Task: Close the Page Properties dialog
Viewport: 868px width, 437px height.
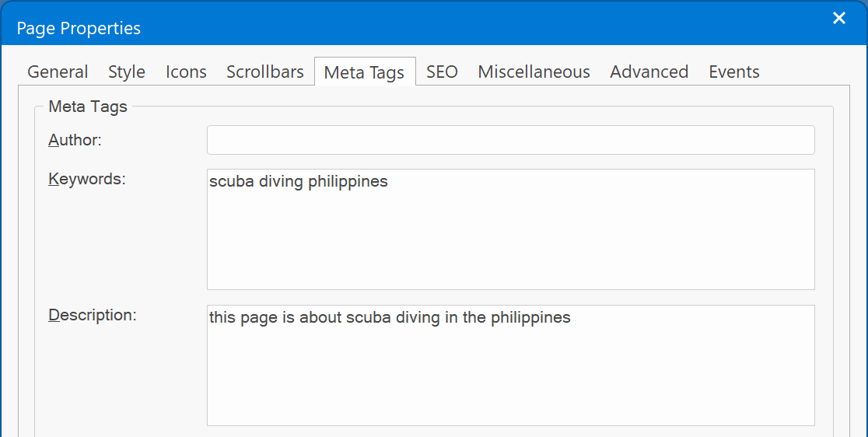Action: click(839, 19)
